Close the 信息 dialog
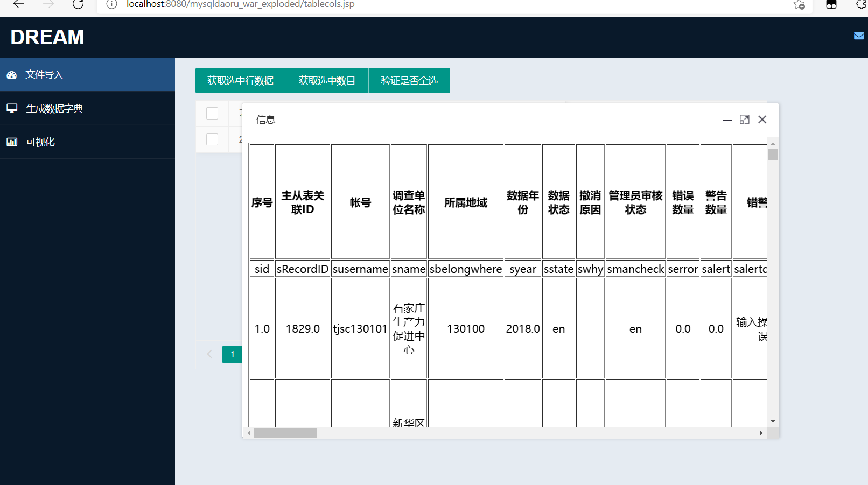868x485 pixels. [762, 120]
